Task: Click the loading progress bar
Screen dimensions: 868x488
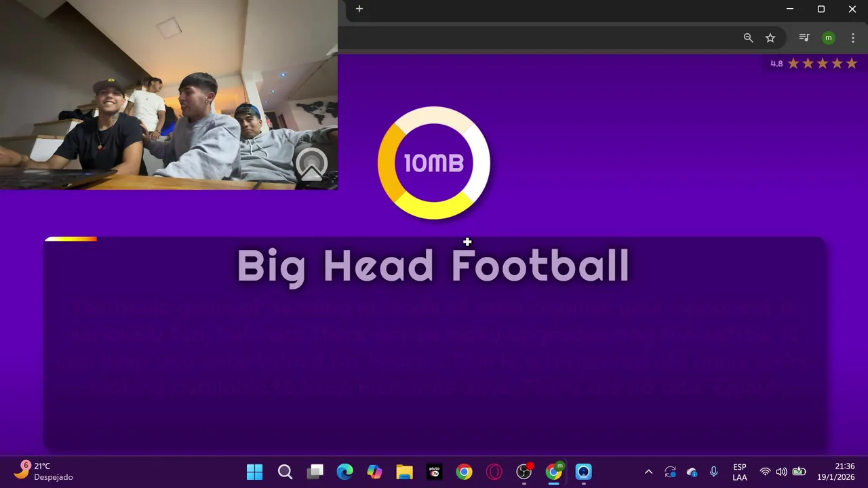Action: point(71,239)
